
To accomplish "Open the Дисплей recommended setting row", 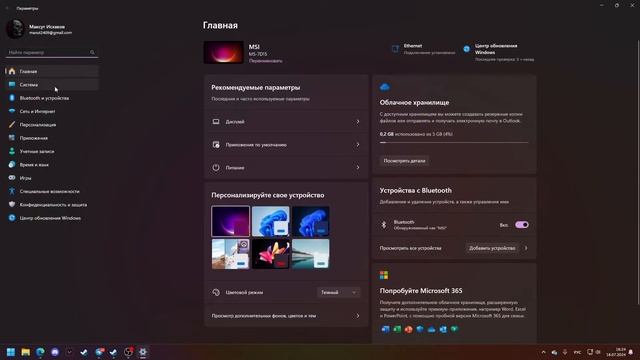I will pos(286,122).
